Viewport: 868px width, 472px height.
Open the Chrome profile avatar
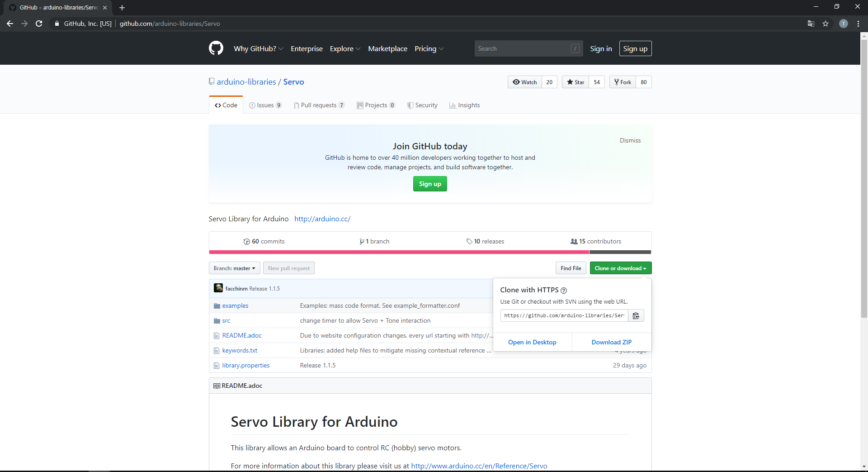[844, 24]
